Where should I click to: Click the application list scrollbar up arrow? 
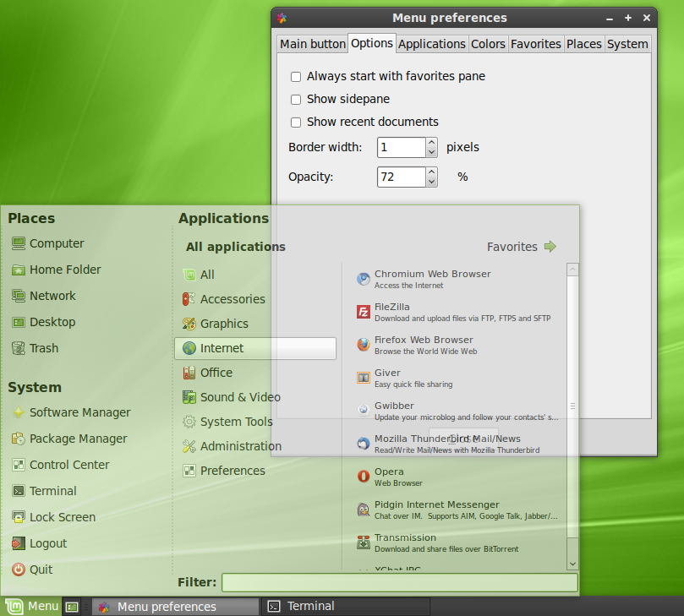coord(572,270)
